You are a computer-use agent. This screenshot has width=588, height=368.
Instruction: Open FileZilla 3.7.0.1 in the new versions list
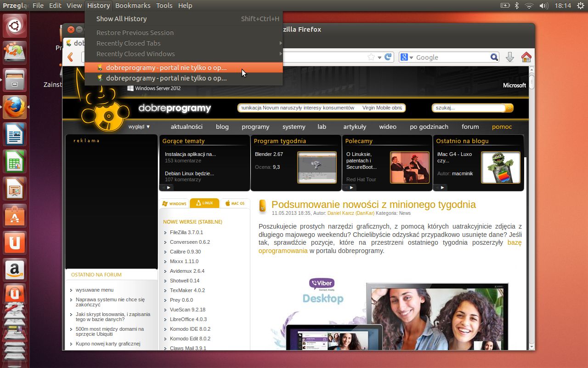point(186,232)
